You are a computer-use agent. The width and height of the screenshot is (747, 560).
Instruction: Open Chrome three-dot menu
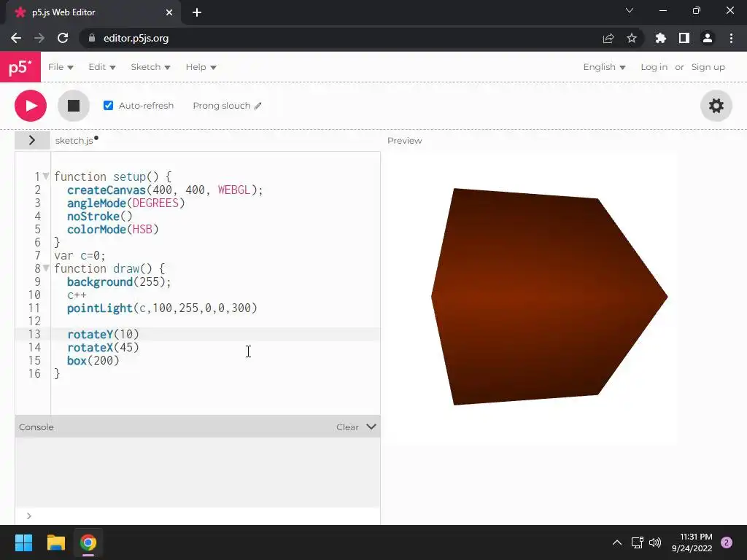(731, 38)
